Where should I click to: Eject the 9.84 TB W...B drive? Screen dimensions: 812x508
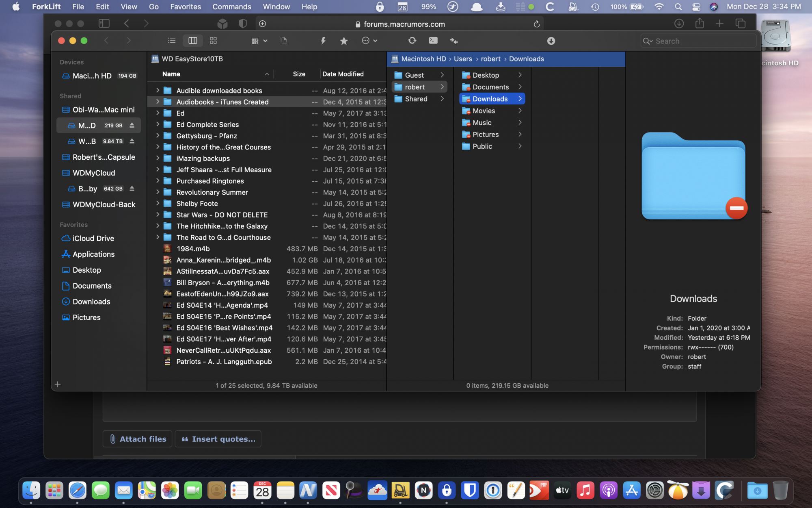132,141
